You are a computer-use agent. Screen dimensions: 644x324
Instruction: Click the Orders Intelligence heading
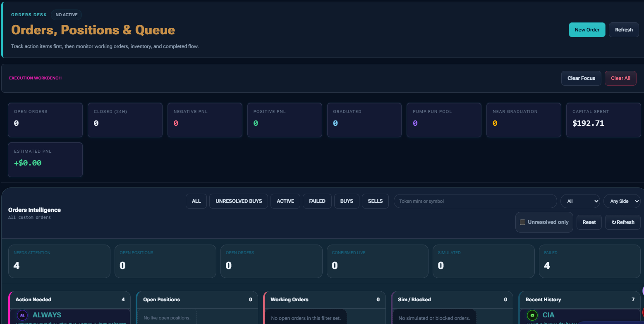34,210
